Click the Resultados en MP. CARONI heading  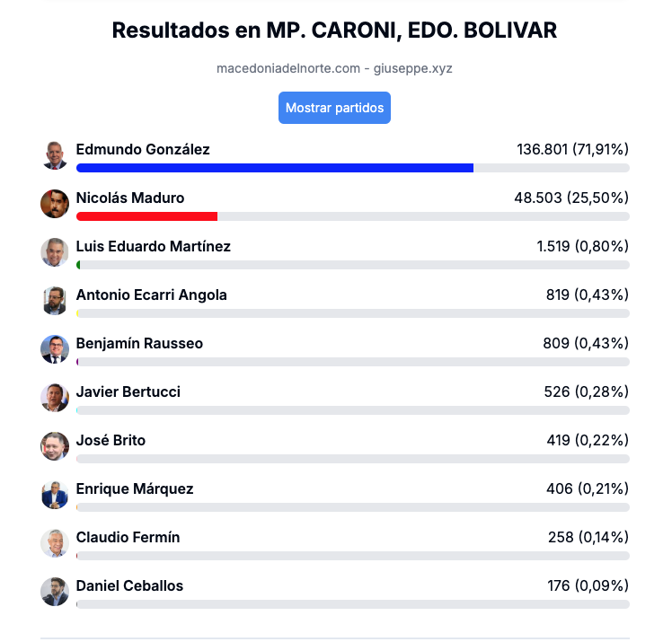pyautogui.click(x=334, y=31)
